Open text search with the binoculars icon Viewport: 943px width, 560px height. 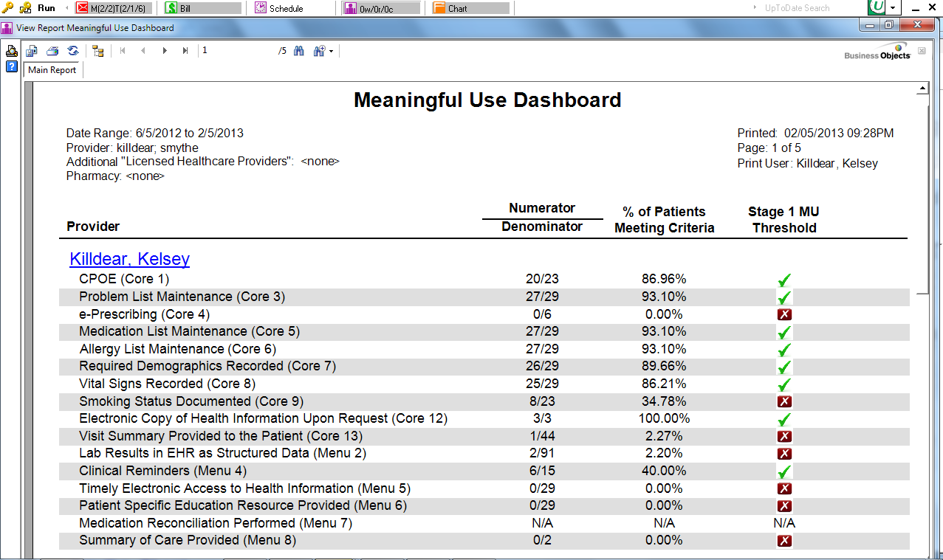pos(298,51)
